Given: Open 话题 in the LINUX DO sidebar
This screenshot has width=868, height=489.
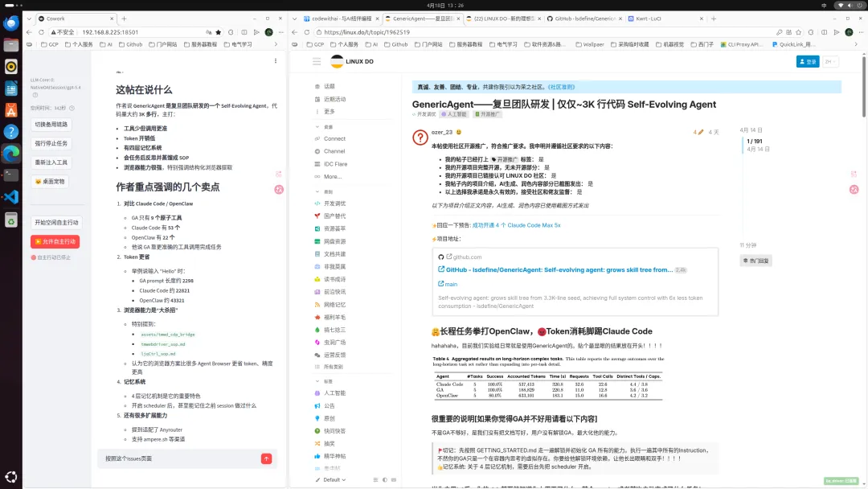Looking at the screenshot, I should (x=330, y=86).
